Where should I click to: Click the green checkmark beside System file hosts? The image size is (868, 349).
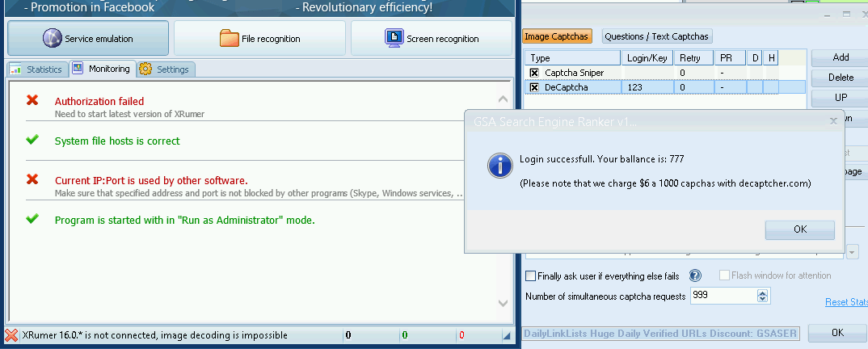[32, 141]
